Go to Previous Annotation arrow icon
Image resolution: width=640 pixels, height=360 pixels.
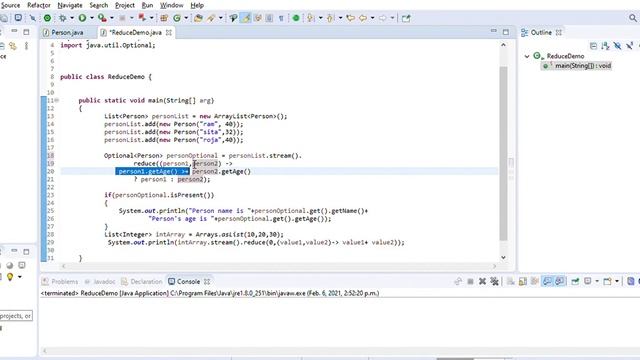click(330, 18)
